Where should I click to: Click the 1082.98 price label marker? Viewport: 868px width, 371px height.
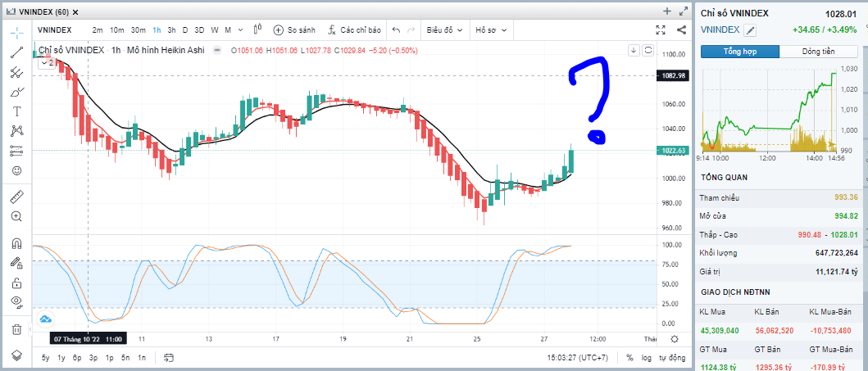tap(673, 75)
